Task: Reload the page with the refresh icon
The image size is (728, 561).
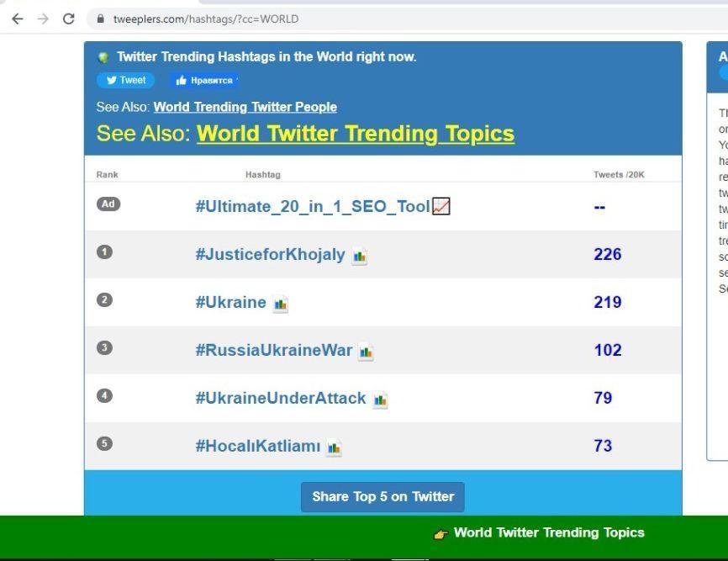Action: 69,19
